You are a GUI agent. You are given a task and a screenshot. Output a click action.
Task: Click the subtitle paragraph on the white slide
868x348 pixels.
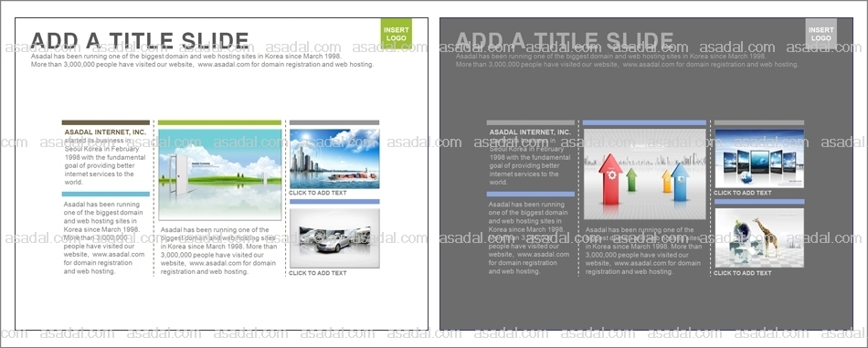203,60
